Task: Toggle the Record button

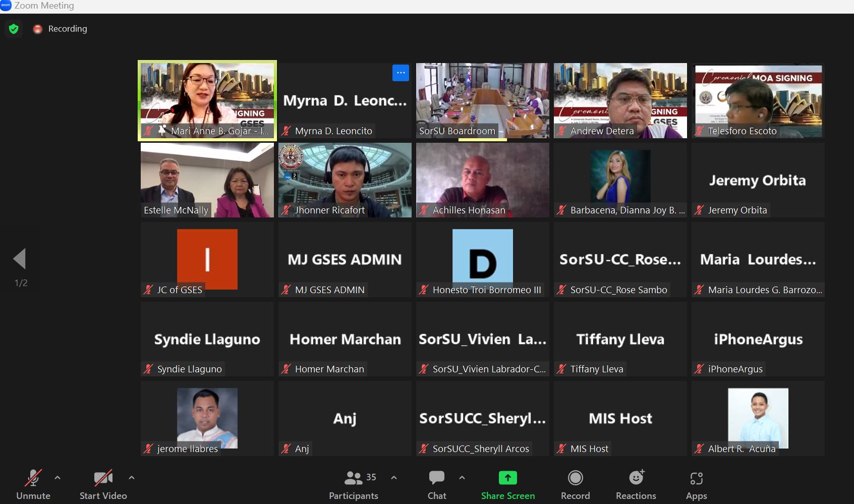Action: click(575, 485)
